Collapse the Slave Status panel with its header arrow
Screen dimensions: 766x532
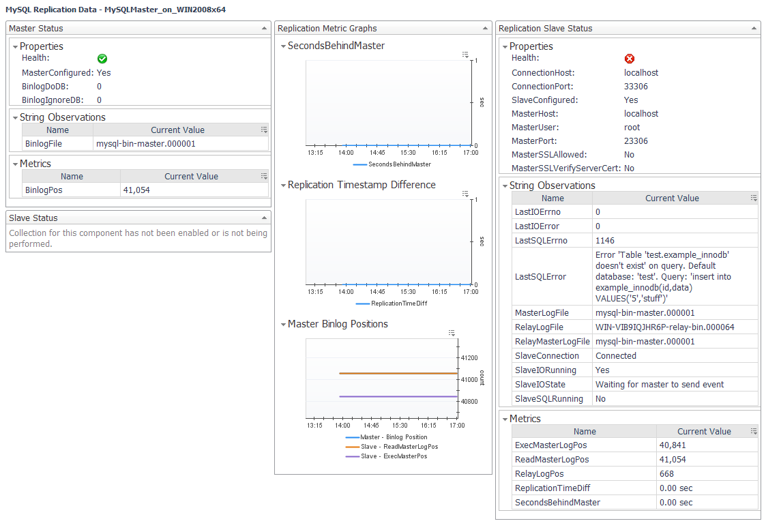(264, 218)
